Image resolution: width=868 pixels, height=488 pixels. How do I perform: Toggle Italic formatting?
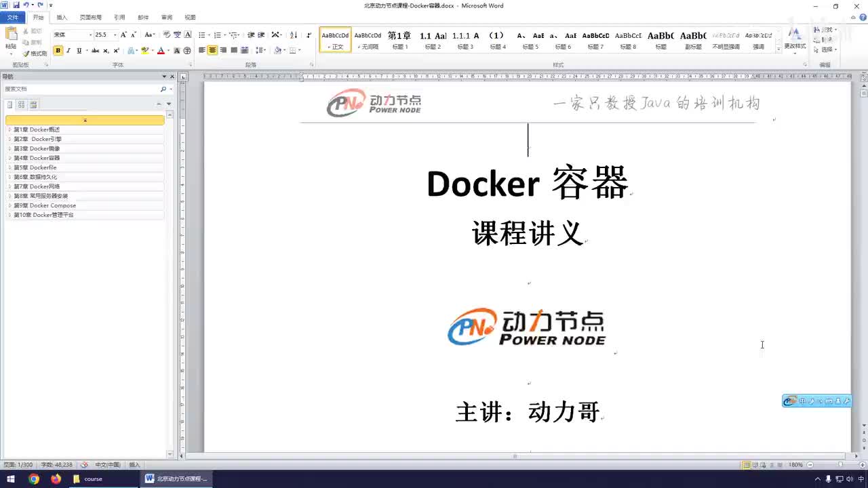(68, 51)
